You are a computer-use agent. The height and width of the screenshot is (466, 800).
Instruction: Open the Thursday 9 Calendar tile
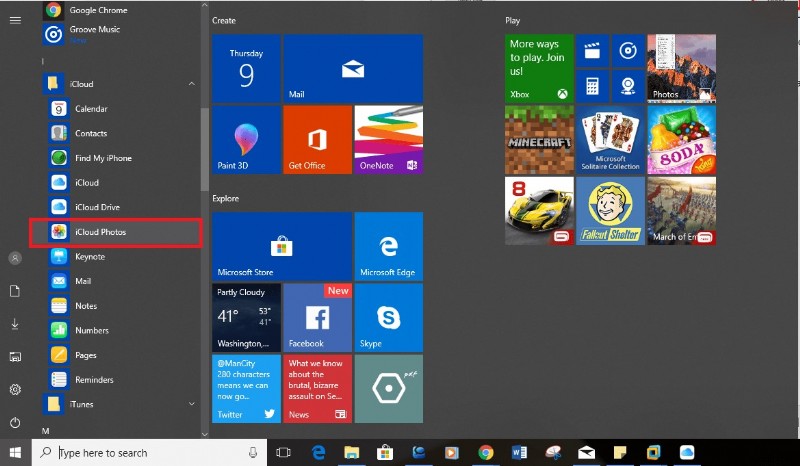246,68
